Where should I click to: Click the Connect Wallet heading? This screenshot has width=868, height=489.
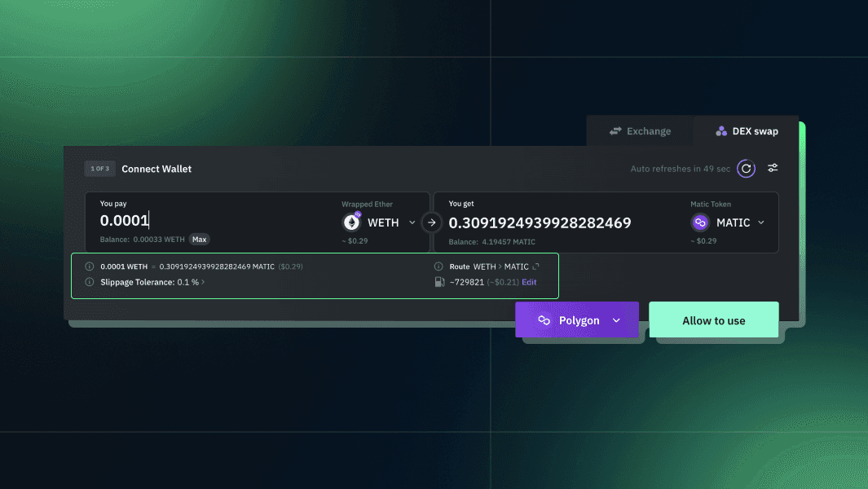(156, 169)
